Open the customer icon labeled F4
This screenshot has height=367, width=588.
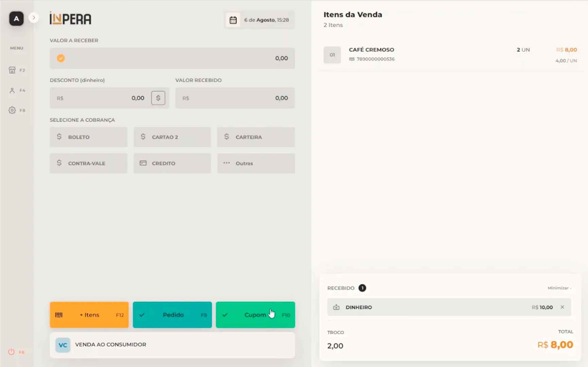[12, 90]
